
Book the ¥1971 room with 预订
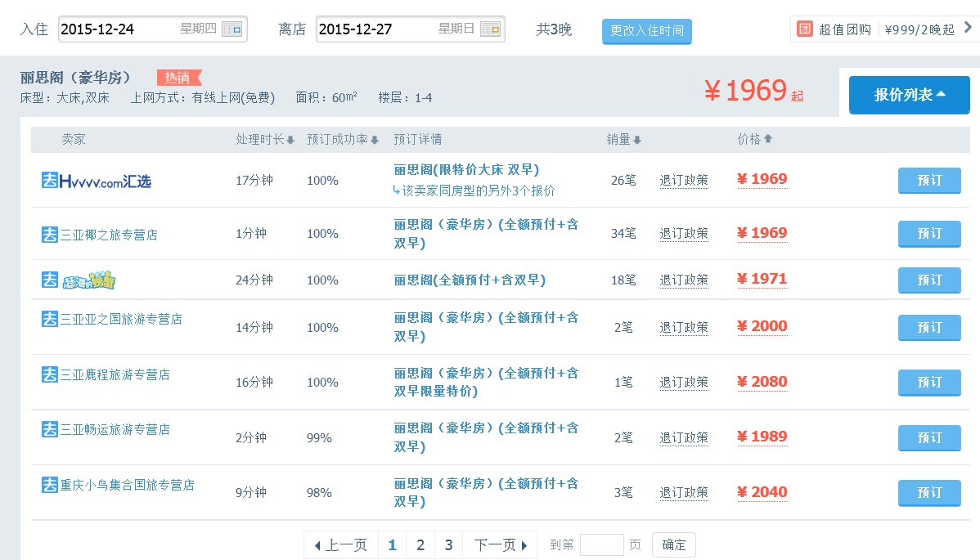tap(928, 280)
